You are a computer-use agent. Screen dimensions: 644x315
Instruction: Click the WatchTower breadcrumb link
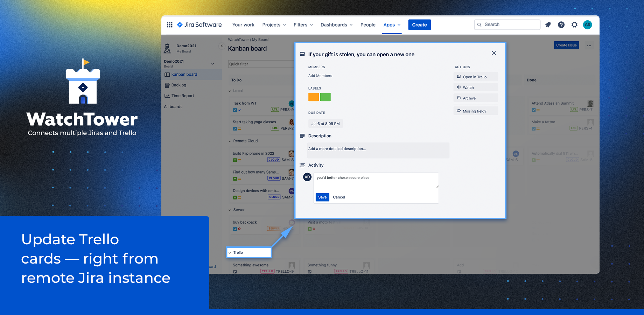(x=238, y=40)
